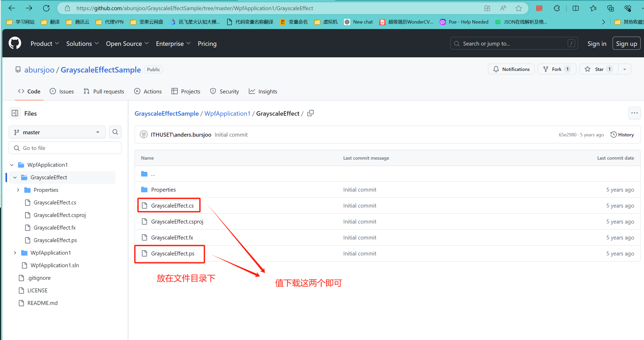Open Notifications bell for this repo

click(x=511, y=69)
